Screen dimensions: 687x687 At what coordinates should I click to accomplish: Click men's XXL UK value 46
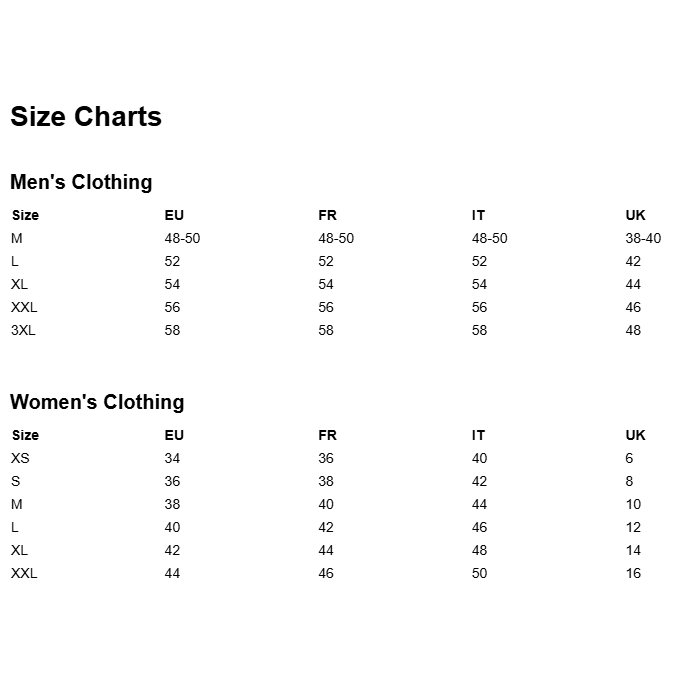click(633, 307)
